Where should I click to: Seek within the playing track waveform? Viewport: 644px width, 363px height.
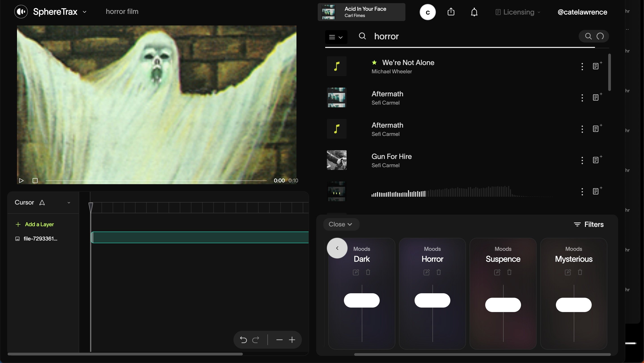click(x=462, y=191)
